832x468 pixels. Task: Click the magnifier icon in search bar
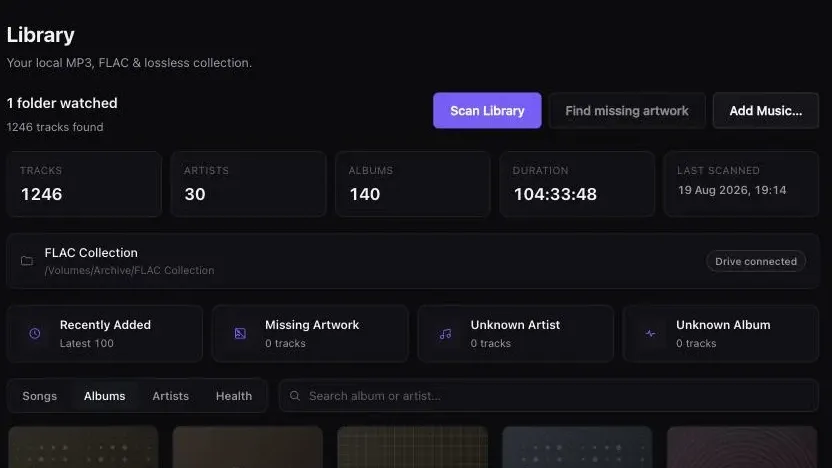coord(295,396)
